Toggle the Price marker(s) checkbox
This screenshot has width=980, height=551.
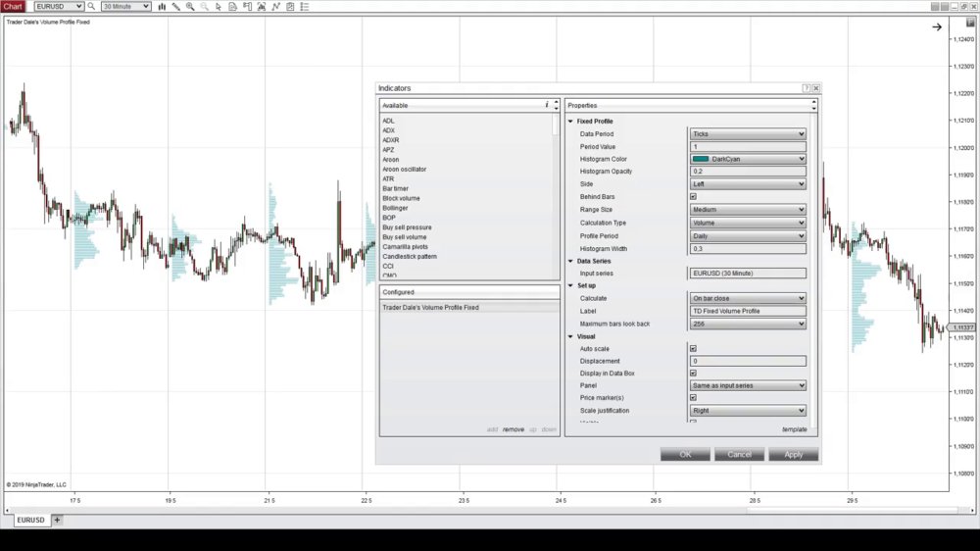[x=693, y=397]
